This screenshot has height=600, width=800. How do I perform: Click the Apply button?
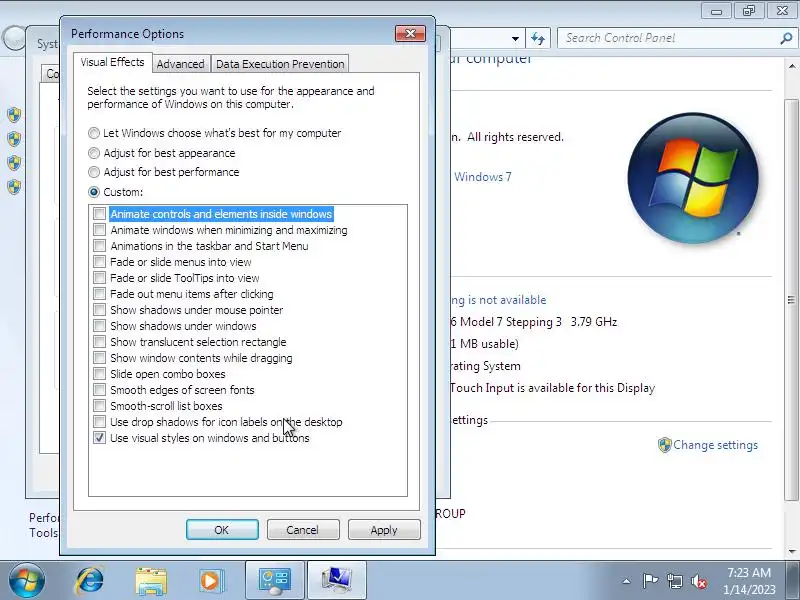tap(384, 530)
